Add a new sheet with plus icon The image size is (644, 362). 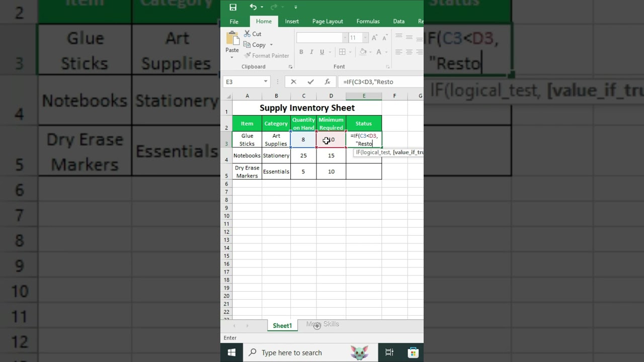317,326
